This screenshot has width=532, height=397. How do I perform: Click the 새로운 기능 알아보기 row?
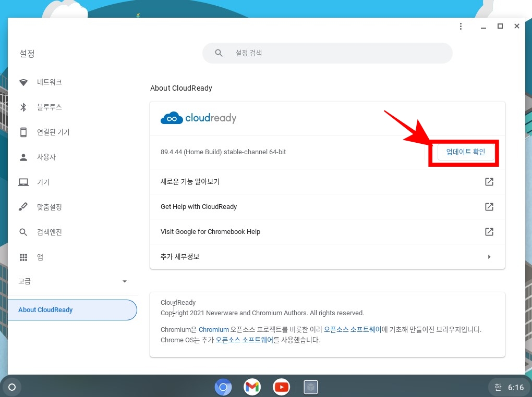(327, 182)
